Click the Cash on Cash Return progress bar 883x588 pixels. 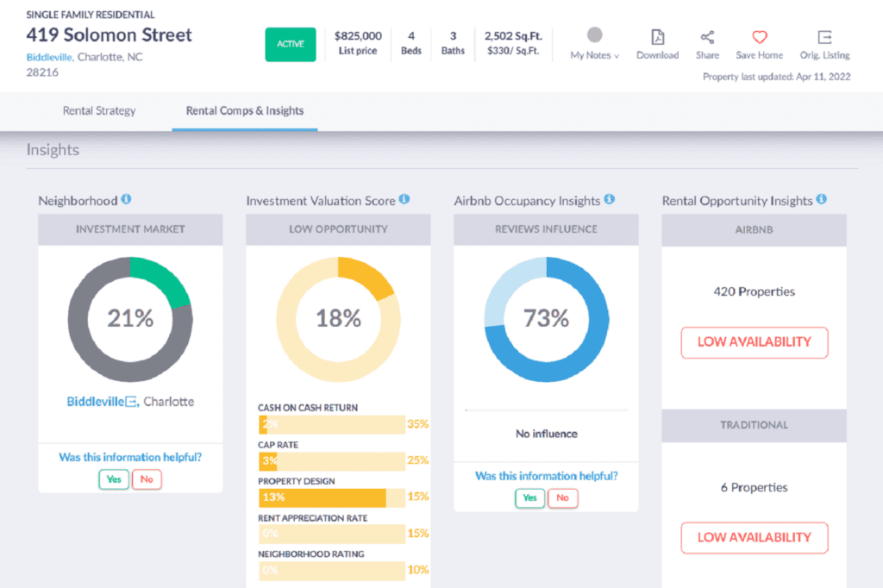tap(332, 424)
